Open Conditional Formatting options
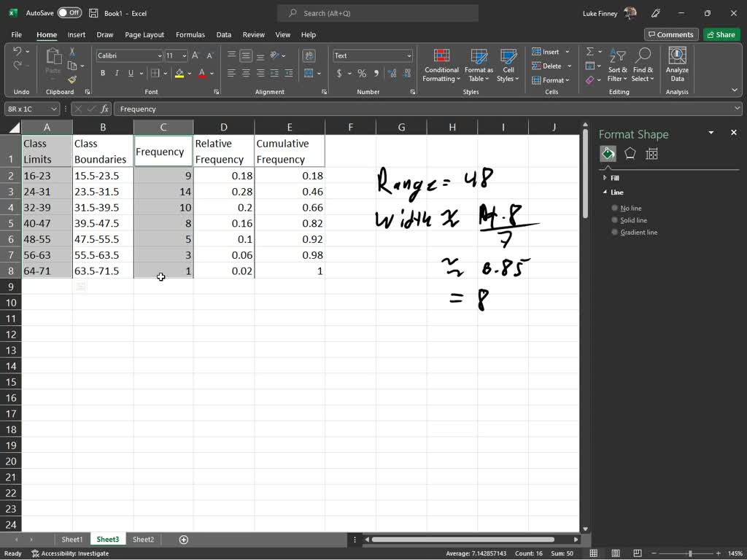Viewport: 747px width, 560px height. tap(441, 66)
